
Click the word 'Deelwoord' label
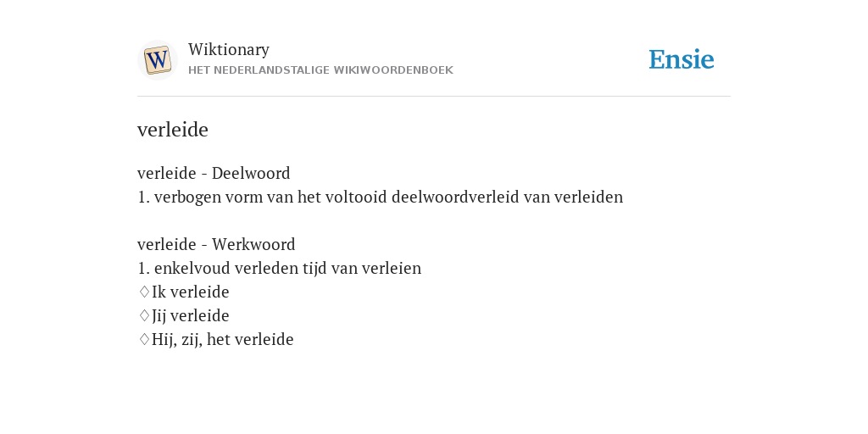(251, 173)
